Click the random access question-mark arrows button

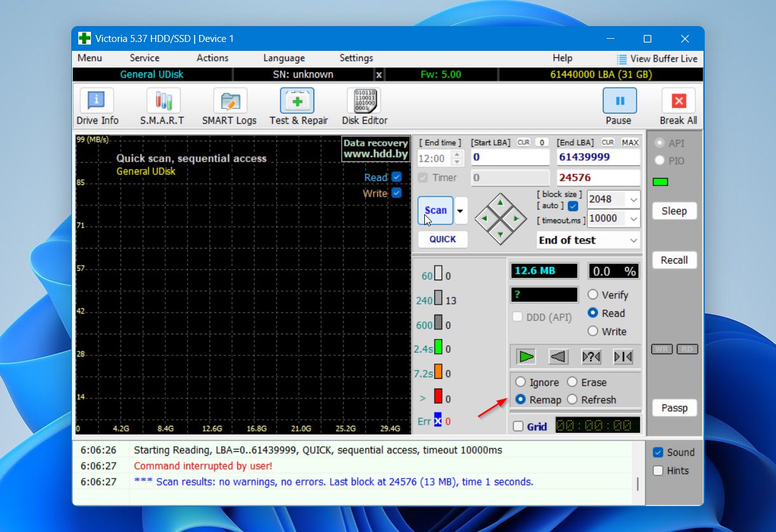592,357
